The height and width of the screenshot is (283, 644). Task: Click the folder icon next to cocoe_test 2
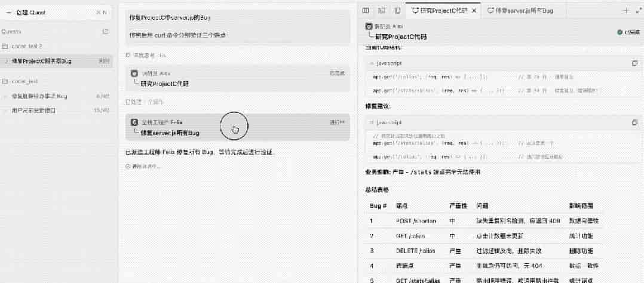5,46
